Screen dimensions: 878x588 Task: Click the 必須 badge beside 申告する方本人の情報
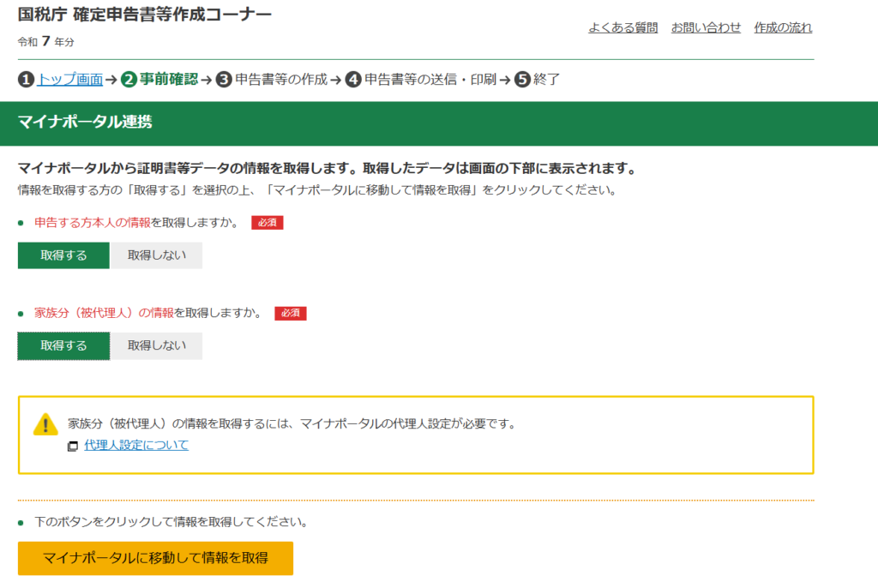tap(267, 223)
